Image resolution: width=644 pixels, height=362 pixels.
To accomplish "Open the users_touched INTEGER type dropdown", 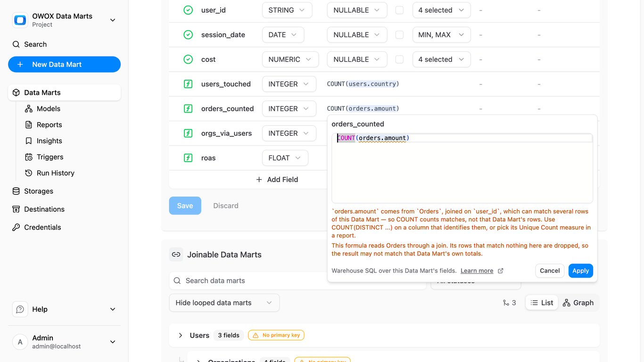I will (x=289, y=84).
